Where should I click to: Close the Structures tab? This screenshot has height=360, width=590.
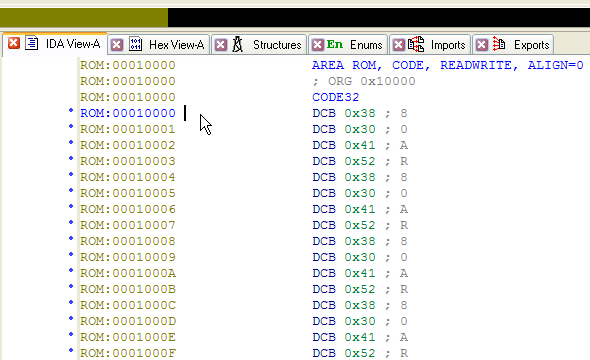[221, 45]
